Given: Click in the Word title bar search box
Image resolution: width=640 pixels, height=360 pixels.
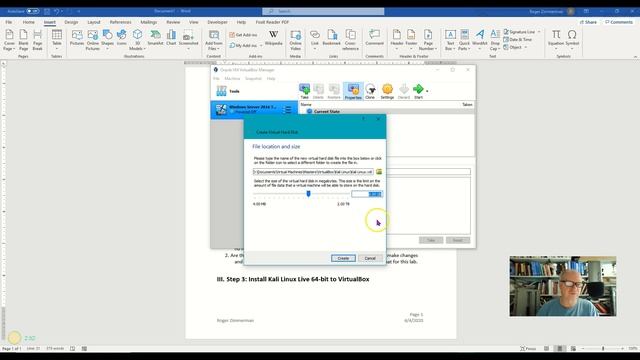Looking at the screenshot, I should pyautogui.click(x=323, y=11).
